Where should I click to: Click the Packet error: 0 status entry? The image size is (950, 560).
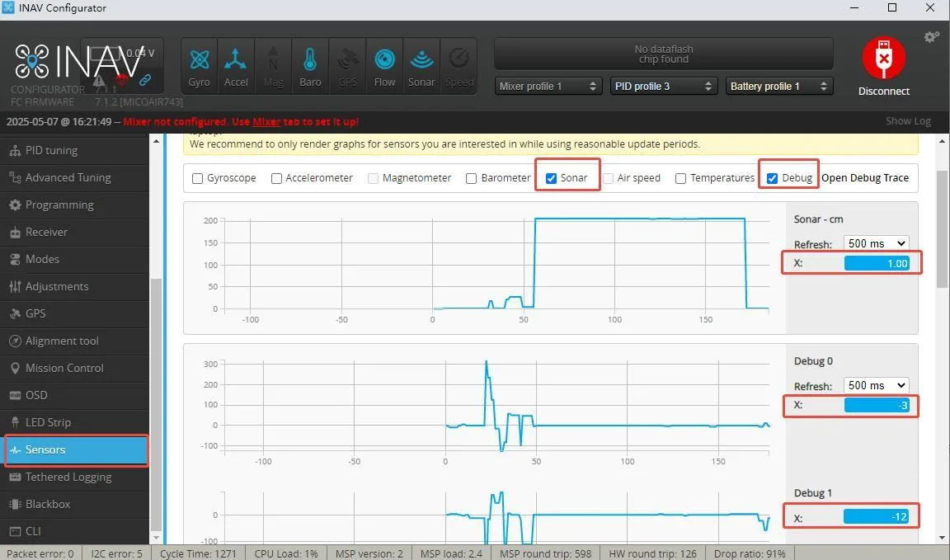[40, 553]
